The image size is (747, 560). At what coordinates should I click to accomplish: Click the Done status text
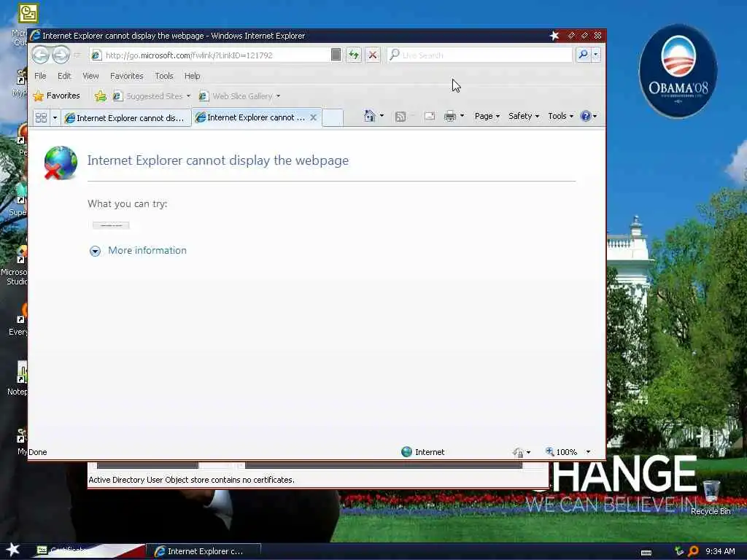click(38, 452)
